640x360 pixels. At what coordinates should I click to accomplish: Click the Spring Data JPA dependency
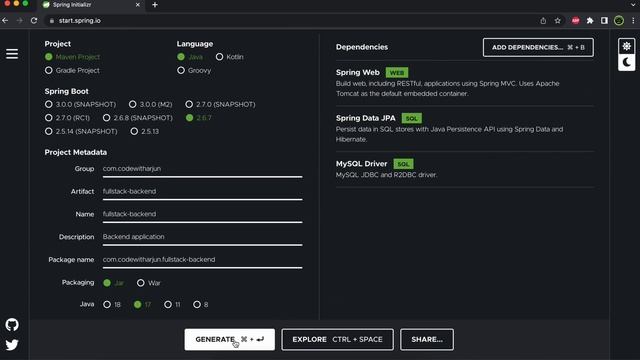464,129
